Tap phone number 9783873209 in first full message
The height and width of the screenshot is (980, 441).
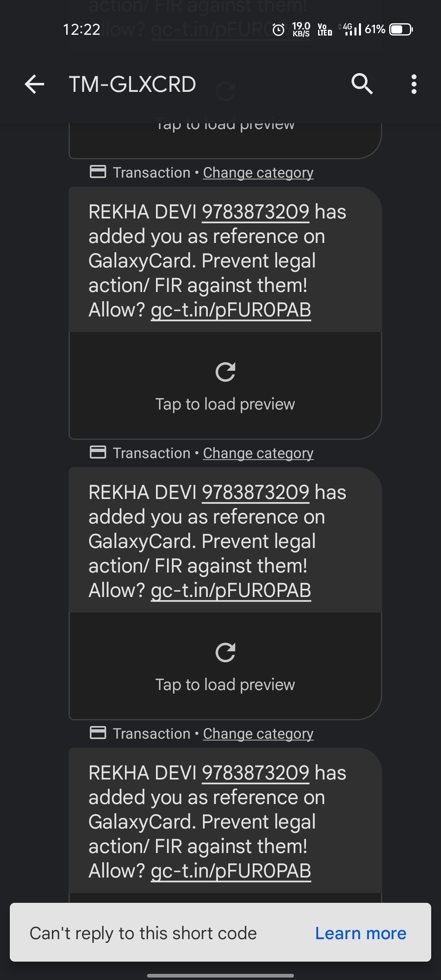pyautogui.click(x=256, y=212)
